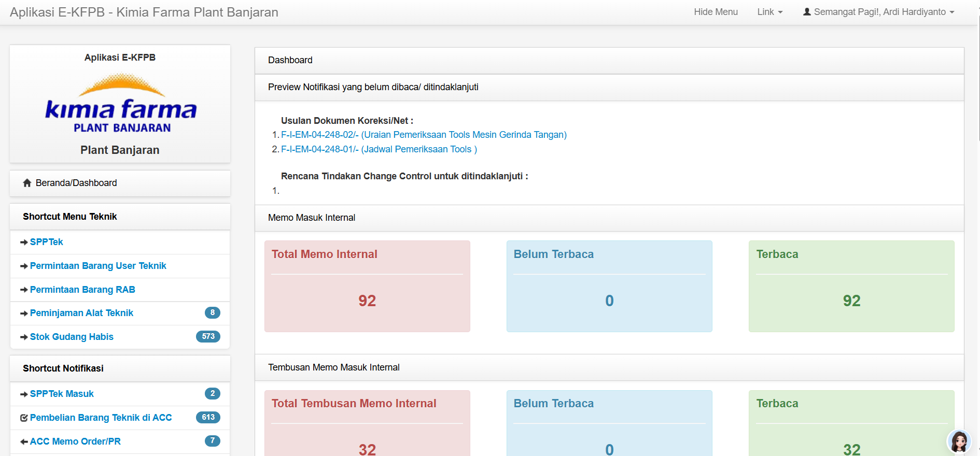Open the Link dropdown menu

coord(769,12)
